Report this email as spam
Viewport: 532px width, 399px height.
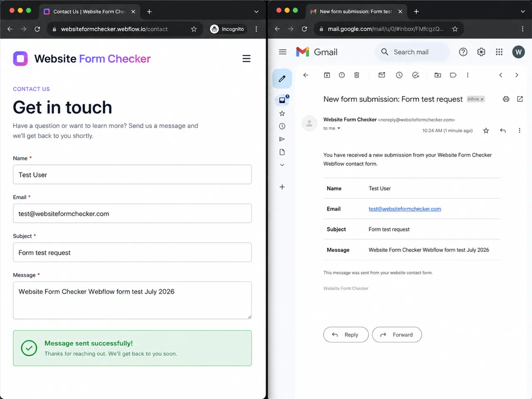click(342, 75)
